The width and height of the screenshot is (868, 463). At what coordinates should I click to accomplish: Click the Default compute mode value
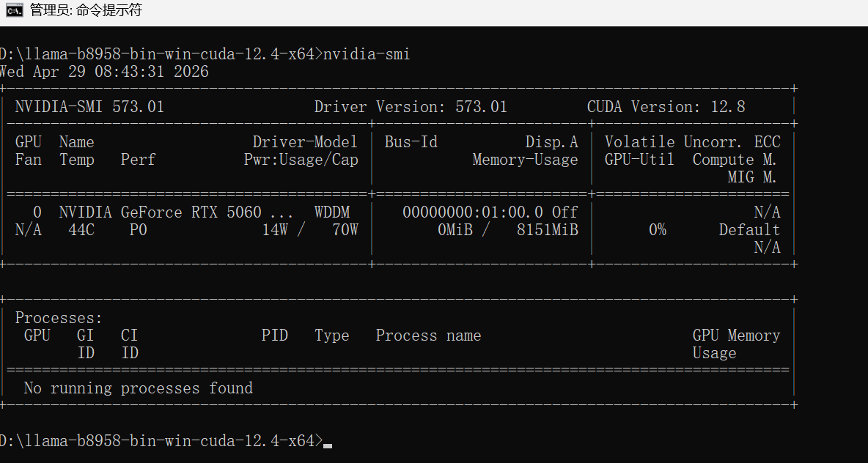click(x=749, y=230)
